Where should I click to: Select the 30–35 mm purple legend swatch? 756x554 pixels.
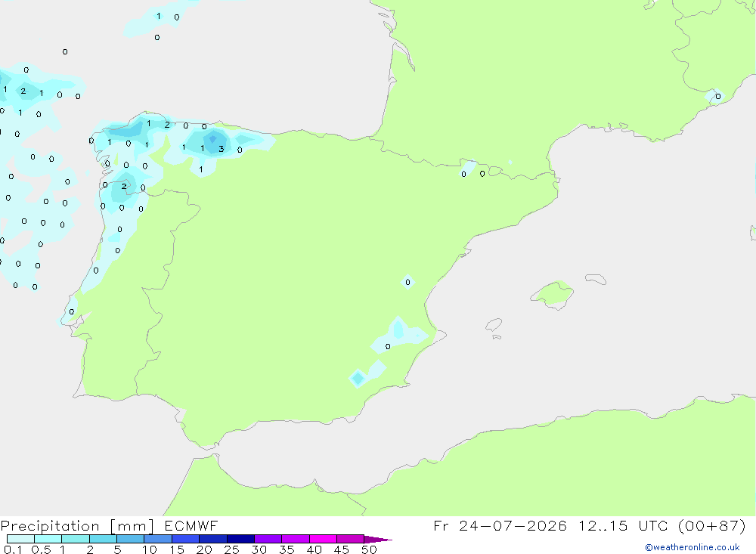click(268, 539)
